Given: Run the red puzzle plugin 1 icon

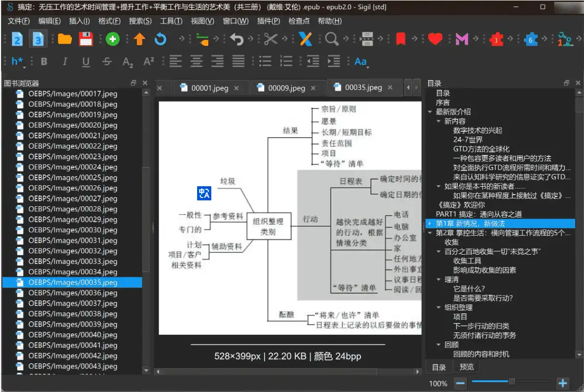Looking at the screenshot, I should click(496, 39).
